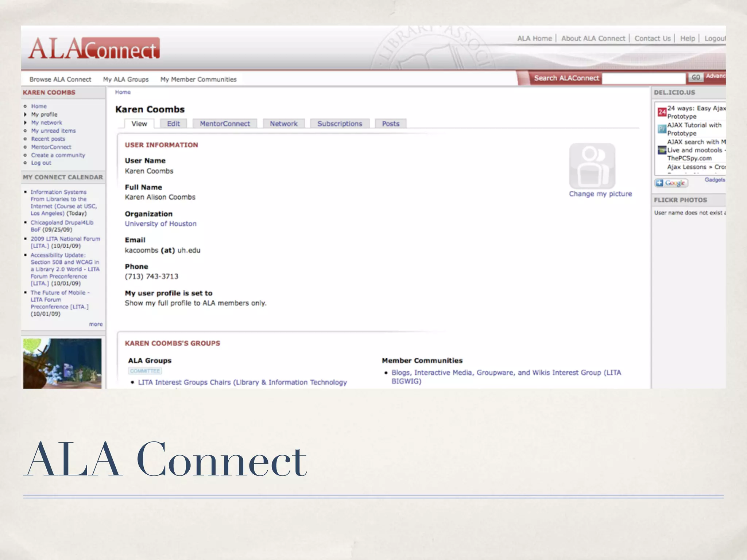Click the ALA Connect logo
Image resolution: width=747 pixels, height=560 pixels.
(94, 48)
